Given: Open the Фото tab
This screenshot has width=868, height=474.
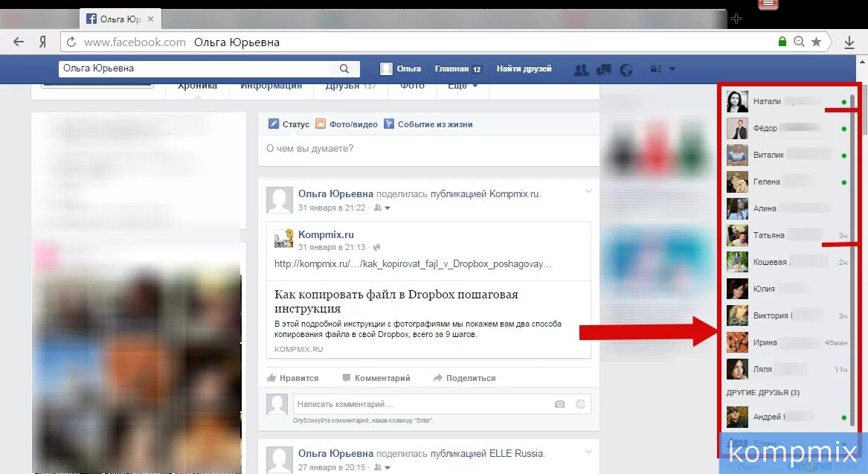Looking at the screenshot, I should (x=412, y=86).
